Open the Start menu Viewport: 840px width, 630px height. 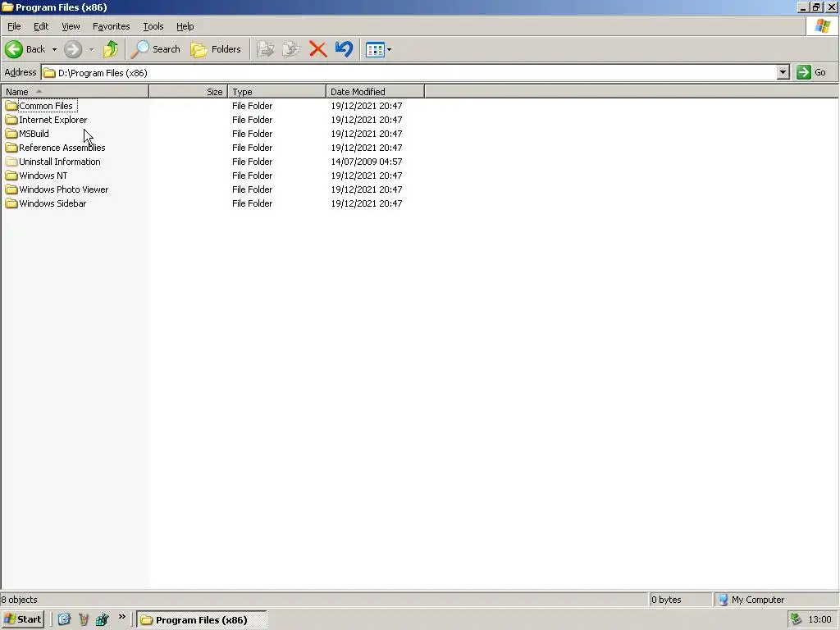[22, 619]
